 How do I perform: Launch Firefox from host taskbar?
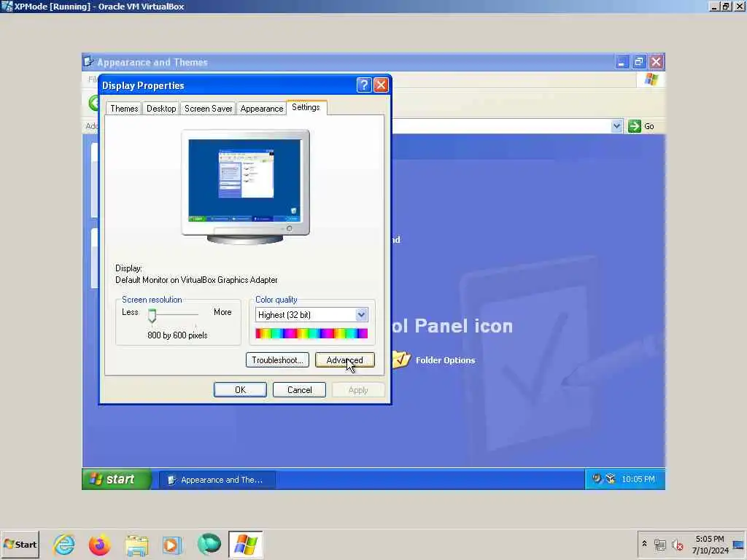point(99,545)
